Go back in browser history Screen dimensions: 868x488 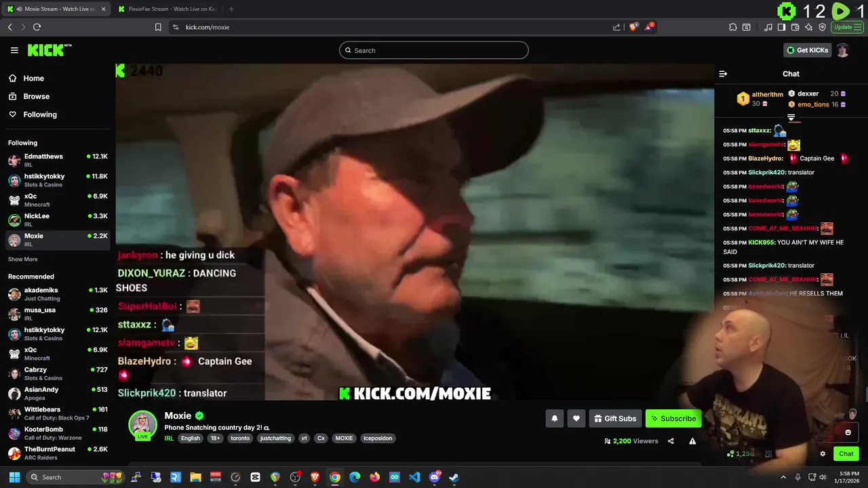point(9,27)
